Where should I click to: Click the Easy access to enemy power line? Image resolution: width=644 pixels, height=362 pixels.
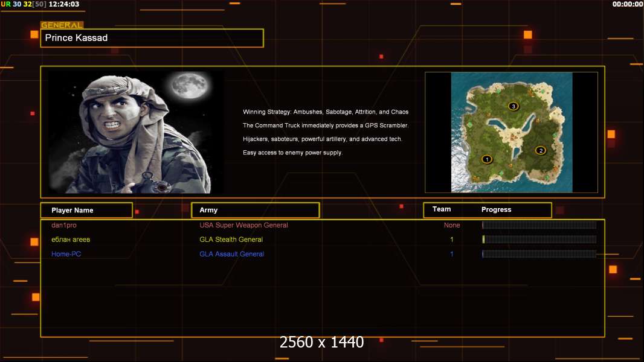tap(292, 153)
